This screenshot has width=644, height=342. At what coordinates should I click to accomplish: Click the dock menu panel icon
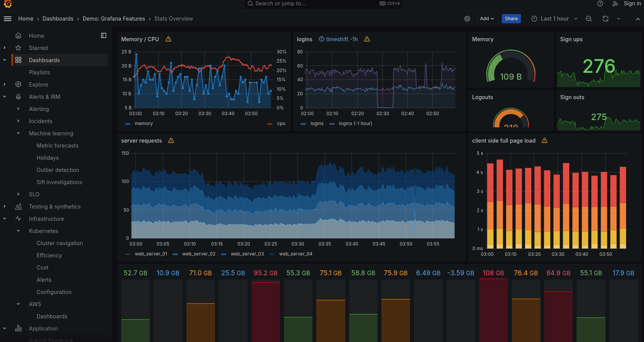tap(104, 35)
